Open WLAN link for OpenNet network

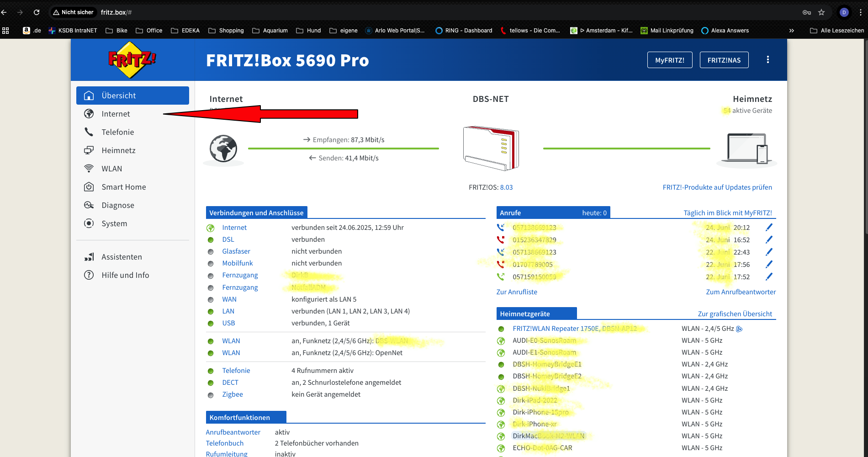(231, 353)
